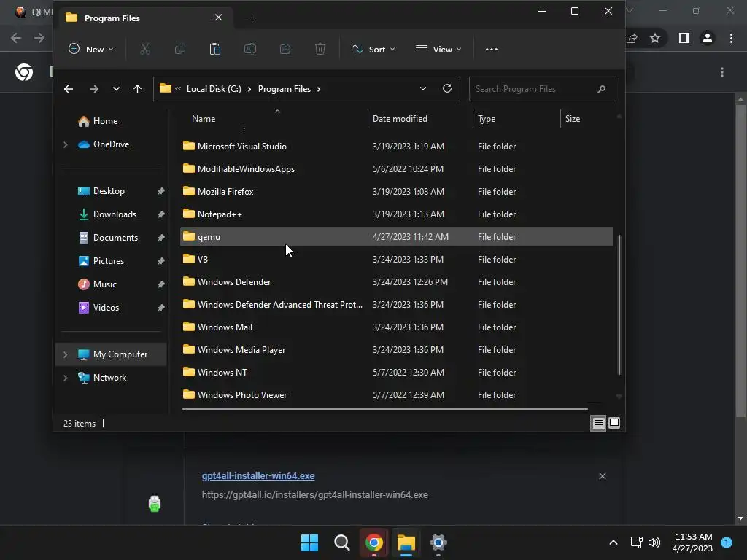Open Settings gear from taskbar

tap(438, 542)
